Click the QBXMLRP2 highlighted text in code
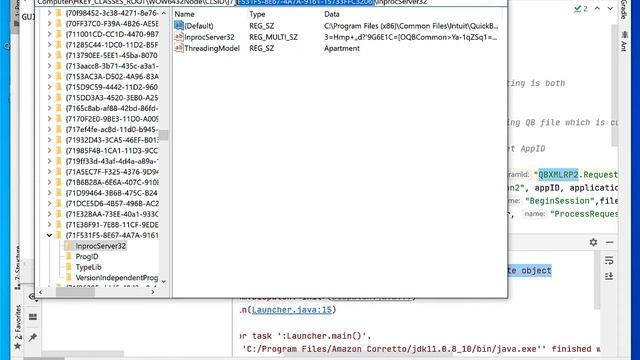This screenshot has height=360, width=640. tap(558, 175)
